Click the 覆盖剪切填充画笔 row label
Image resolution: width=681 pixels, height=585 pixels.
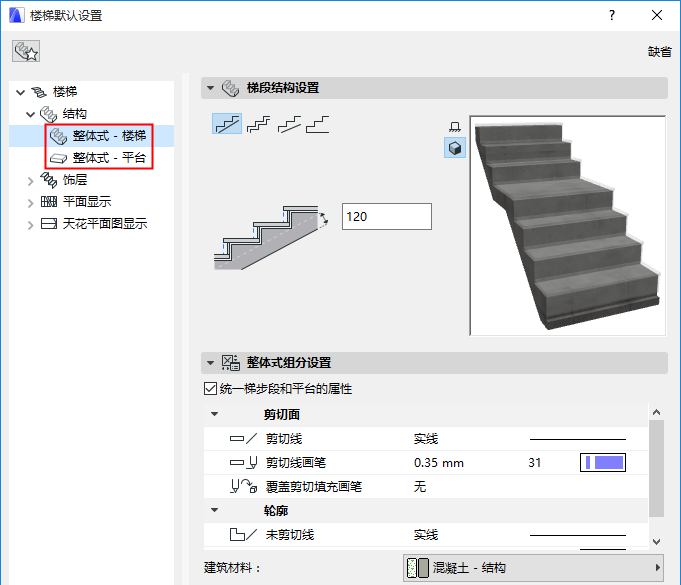(x=314, y=487)
